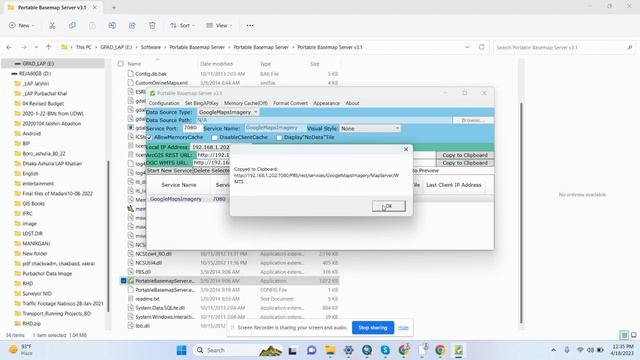Open Skype from the taskbar
The image size is (640, 360).
pos(385,350)
